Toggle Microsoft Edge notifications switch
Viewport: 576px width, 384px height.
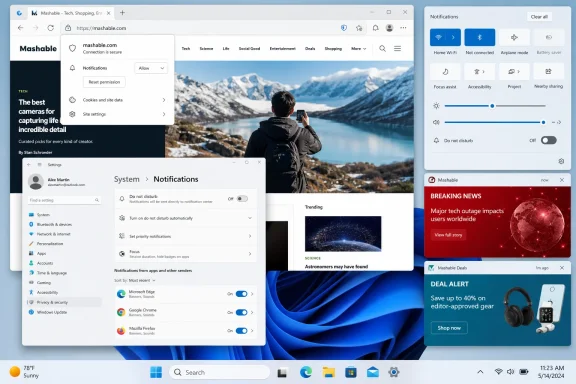click(241, 294)
